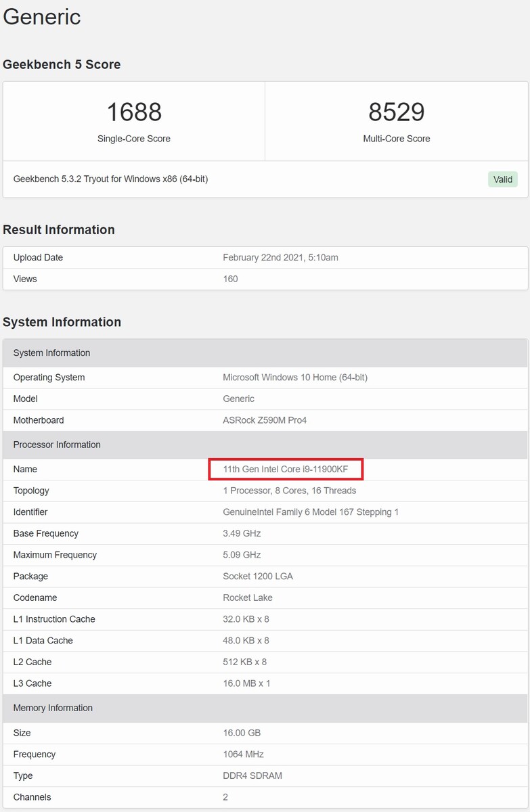Screen dimensions: 530x812
Task: Click the System Information section header row
Action: (x=265, y=353)
